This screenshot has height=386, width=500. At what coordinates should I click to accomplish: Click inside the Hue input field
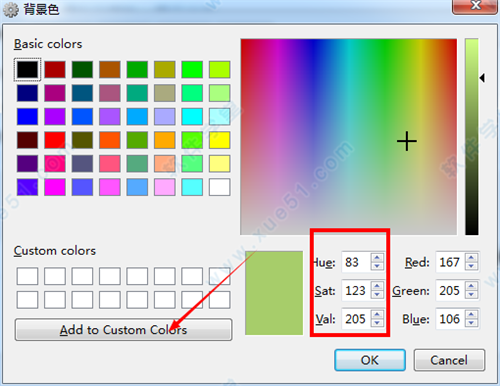[x=356, y=262]
